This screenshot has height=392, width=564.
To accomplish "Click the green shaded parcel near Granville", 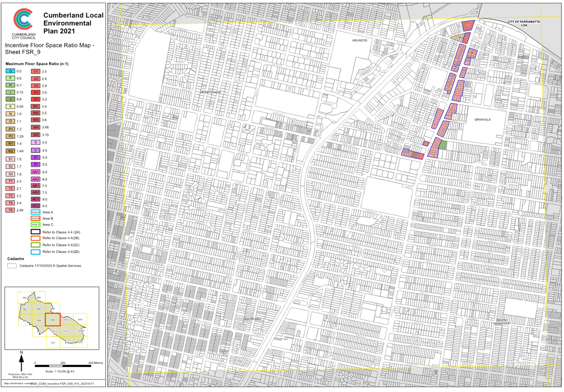I will (443, 145).
